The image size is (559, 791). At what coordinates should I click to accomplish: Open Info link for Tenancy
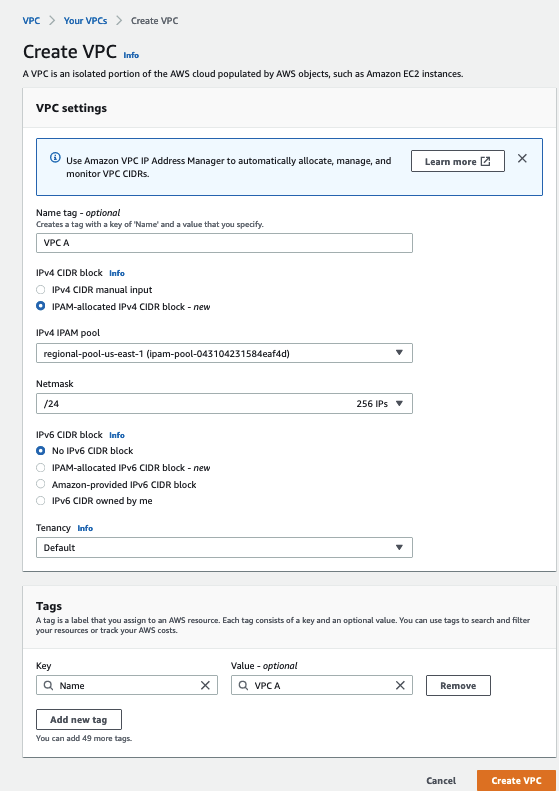tap(85, 528)
